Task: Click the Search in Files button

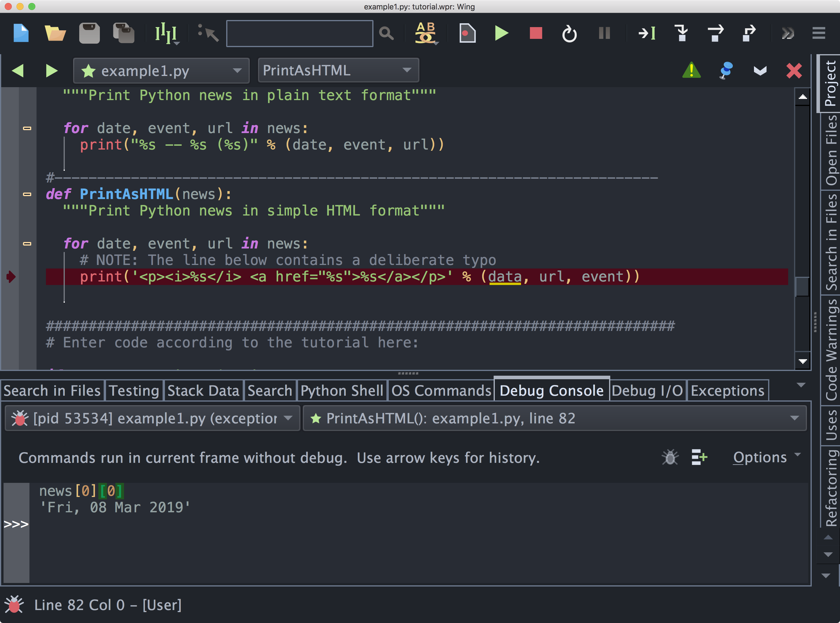Action: (x=52, y=391)
